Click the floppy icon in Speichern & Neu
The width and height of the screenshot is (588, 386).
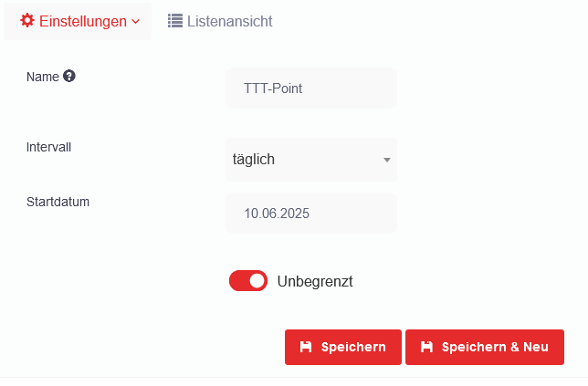426,348
